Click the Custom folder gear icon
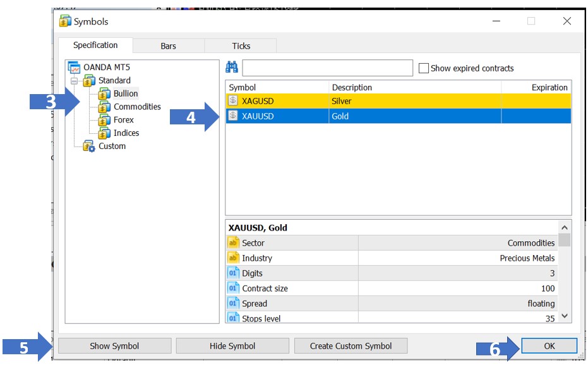The height and width of the screenshot is (365, 588). tap(90, 147)
